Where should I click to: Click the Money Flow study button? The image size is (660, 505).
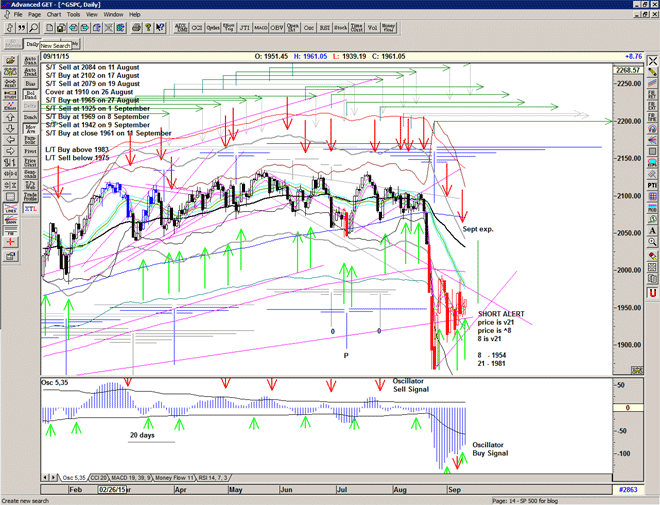(x=387, y=28)
